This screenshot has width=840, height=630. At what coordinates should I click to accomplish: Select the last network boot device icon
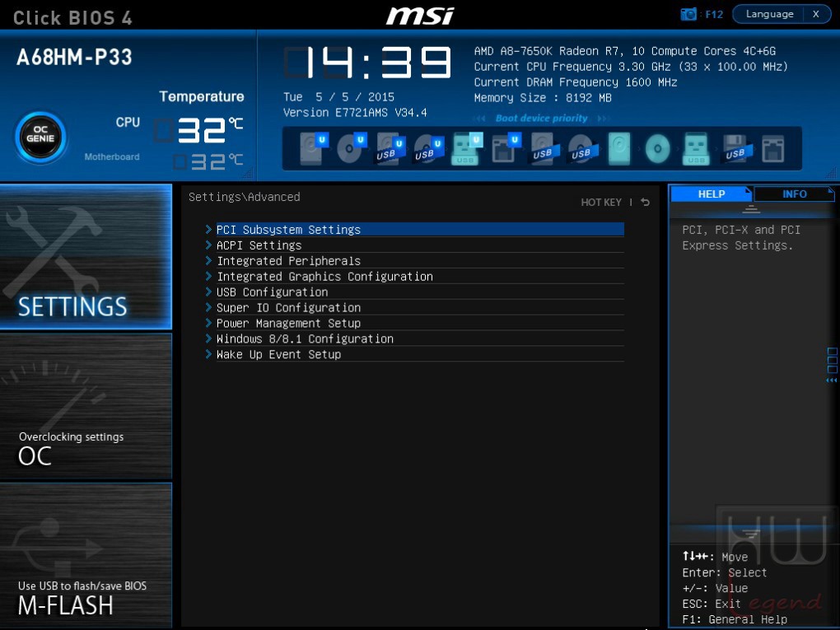773,148
